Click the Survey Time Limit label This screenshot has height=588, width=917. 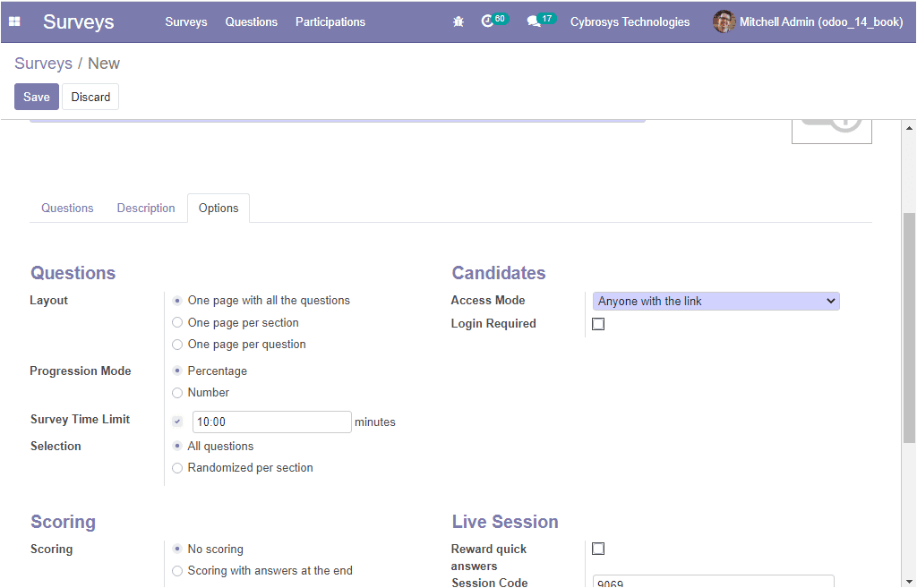coord(80,419)
